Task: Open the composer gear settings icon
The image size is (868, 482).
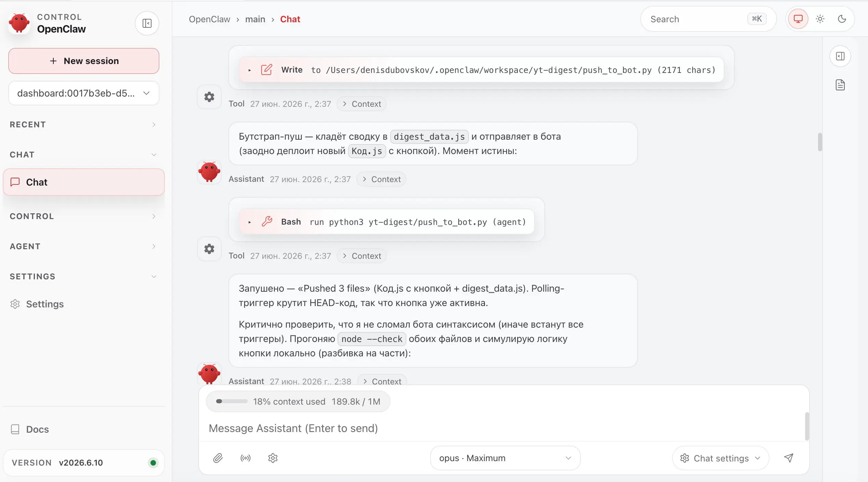Action: click(x=273, y=458)
